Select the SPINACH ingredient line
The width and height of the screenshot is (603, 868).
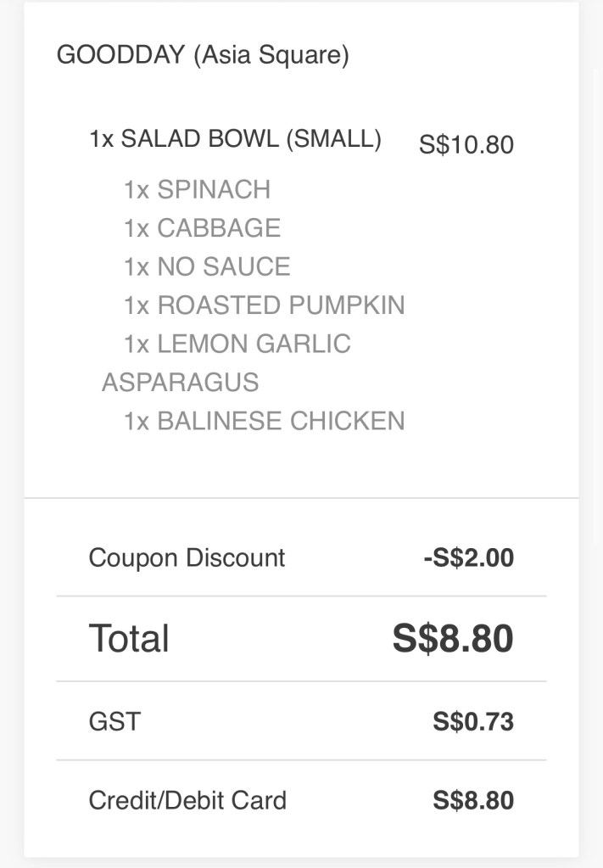(197, 189)
